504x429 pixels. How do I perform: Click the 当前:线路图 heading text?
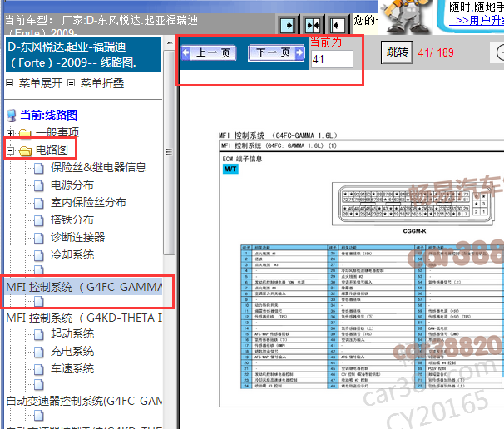[48, 115]
